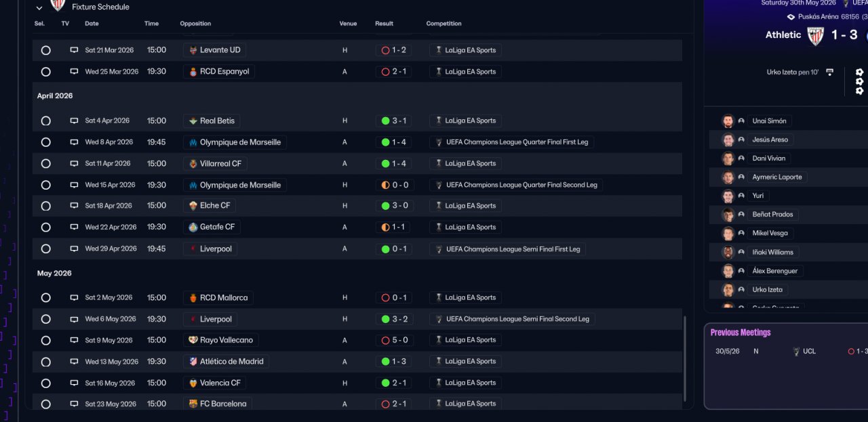
Task: Open the 5-0 result against Rayo Vallecano
Action: click(x=394, y=340)
